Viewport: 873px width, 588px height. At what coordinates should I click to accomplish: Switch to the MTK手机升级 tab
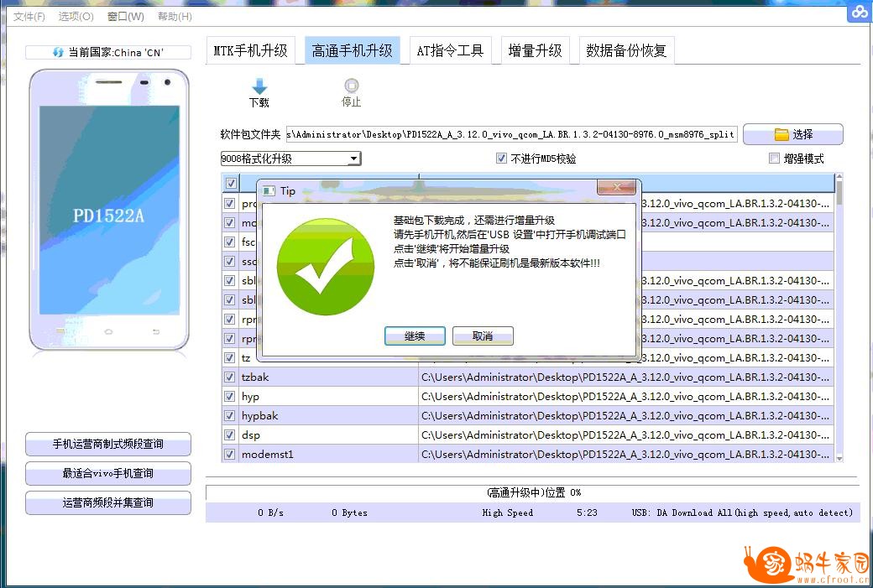point(250,50)
